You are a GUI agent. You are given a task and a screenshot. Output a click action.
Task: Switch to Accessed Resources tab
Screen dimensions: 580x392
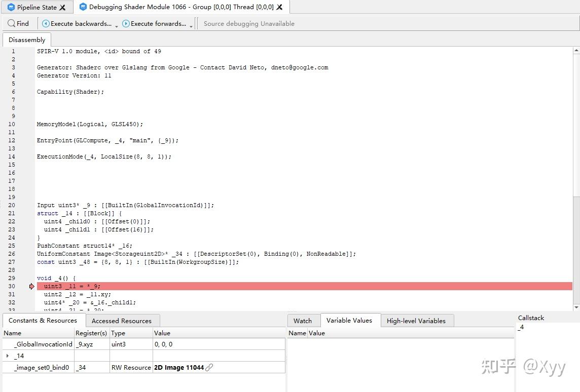(122, 321)
